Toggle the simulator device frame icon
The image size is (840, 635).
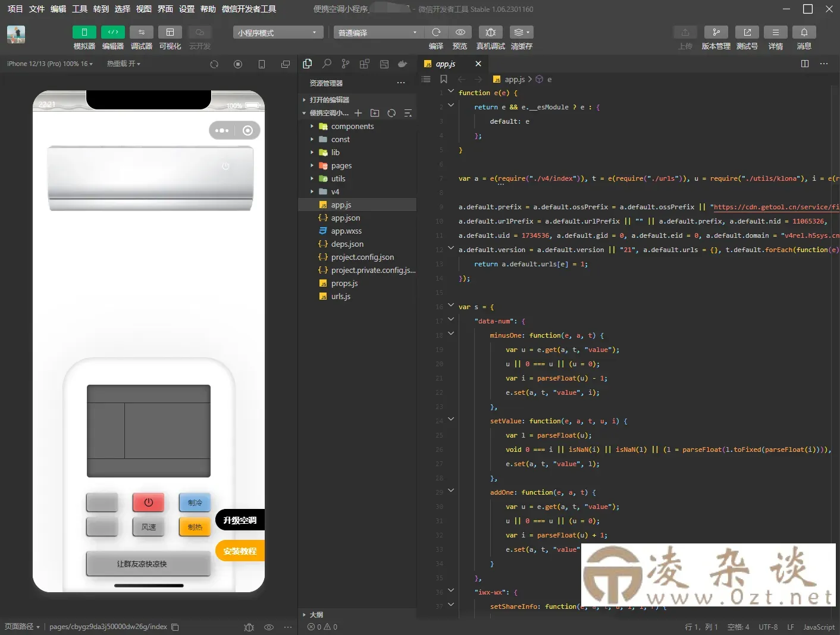(262, 64)
